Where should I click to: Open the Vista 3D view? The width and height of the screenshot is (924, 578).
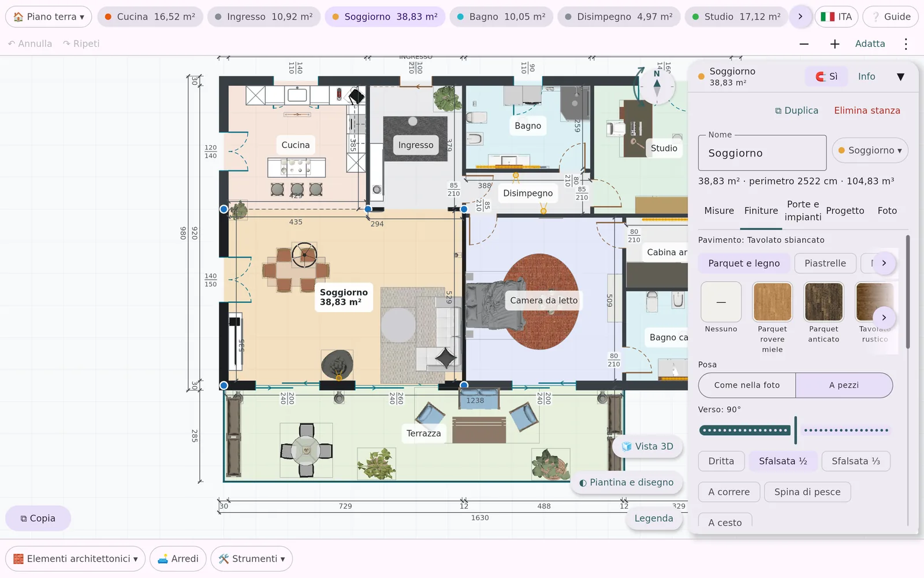(647, 446)
